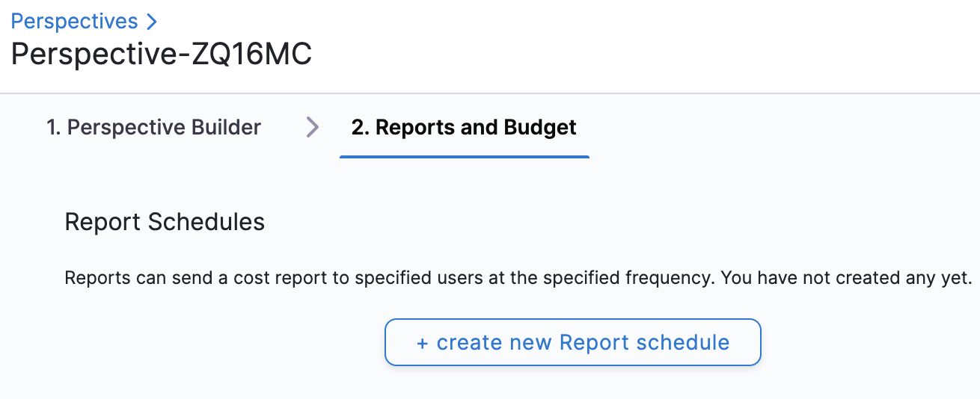Create a new Report schedule
Screen dimensions: 980x399
pos(573,343)
